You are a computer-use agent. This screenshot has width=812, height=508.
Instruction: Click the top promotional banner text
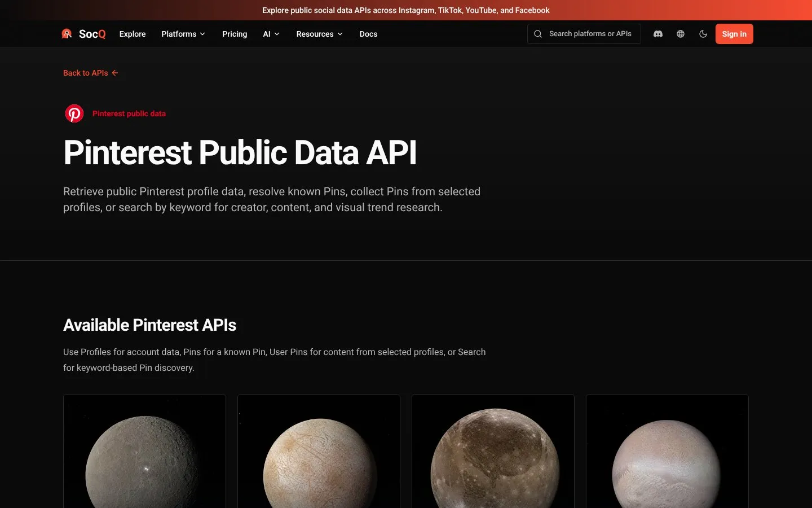(406, 10)
